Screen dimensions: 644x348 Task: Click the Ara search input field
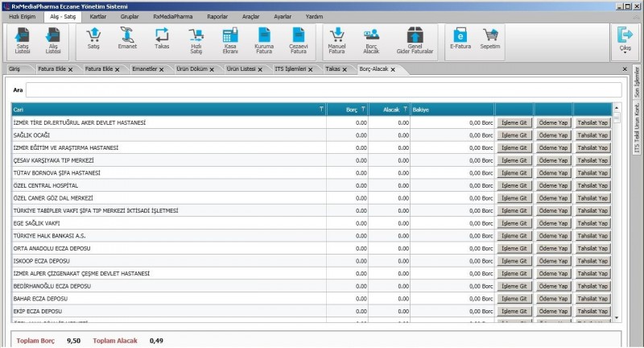pyautogui.click(x=322, y=91)
